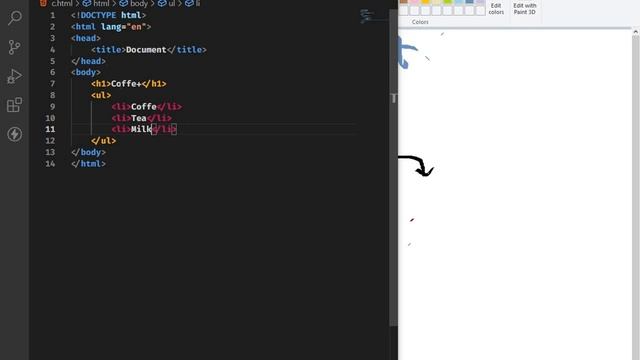Click the closing ul tag
This screenshot has height=360, width=640.
click(x=103, y=140)
